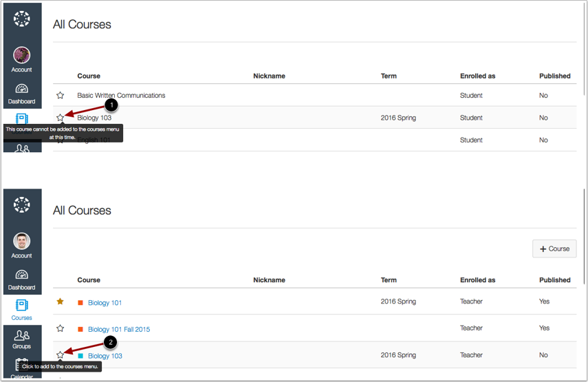The height and width of the screenshot is (382, 588).
Task: Star the Biology 101 Fall 2015 course
Action: [60, 328]
